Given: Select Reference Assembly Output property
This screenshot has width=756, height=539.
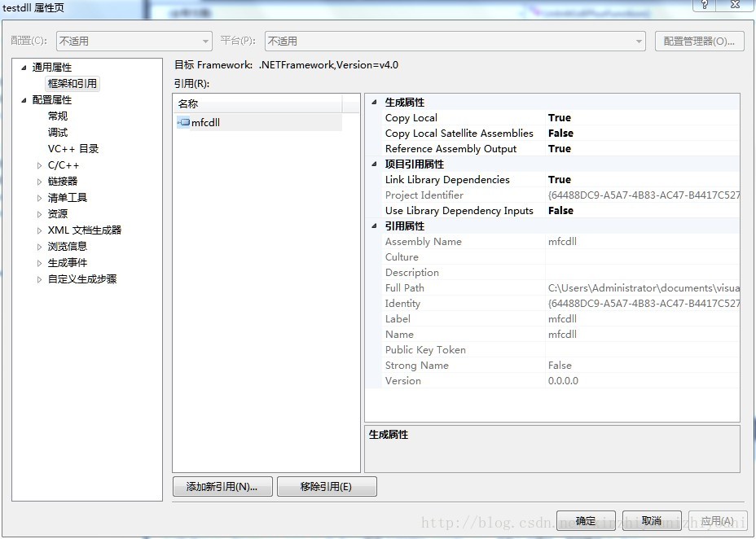Looking at the screenshot, I should pos(560,148).
